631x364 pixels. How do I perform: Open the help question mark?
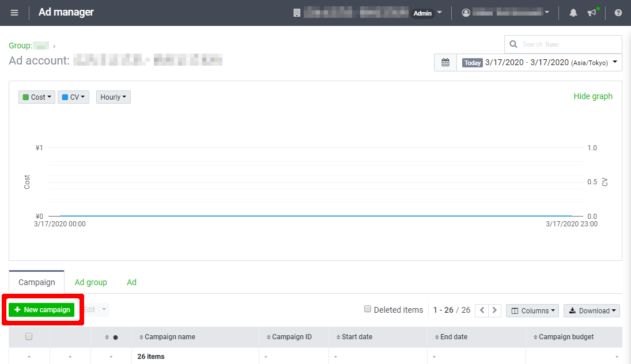[618, 13]
